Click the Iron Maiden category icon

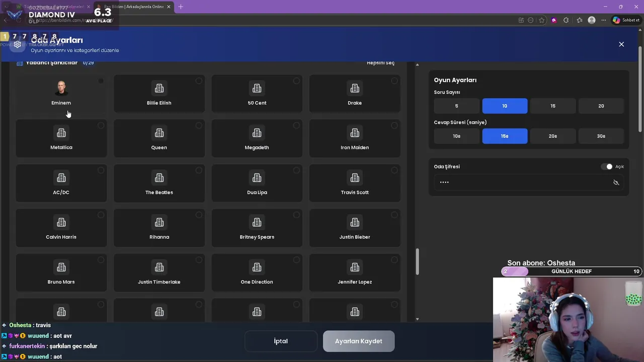click(355, 133)
